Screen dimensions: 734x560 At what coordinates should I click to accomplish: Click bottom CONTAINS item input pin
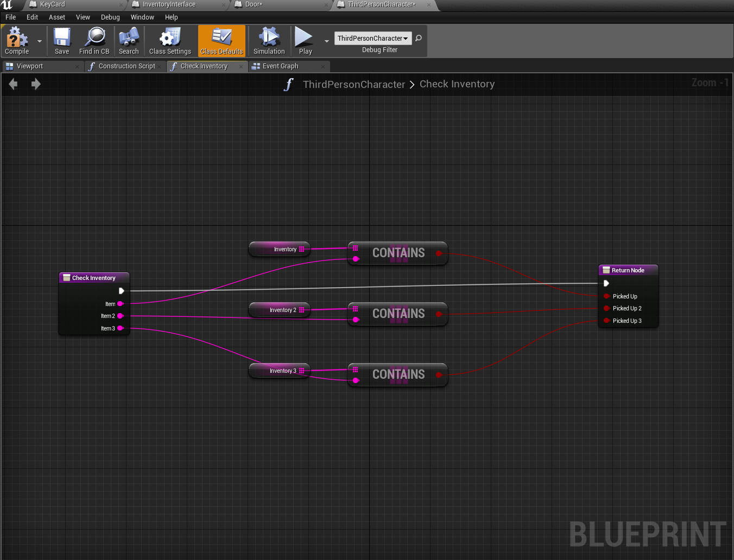coord(356,380)
